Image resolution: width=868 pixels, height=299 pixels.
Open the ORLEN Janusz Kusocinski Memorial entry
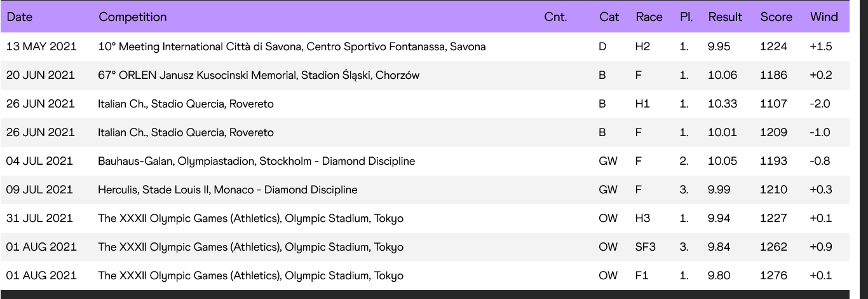point(259,75)
